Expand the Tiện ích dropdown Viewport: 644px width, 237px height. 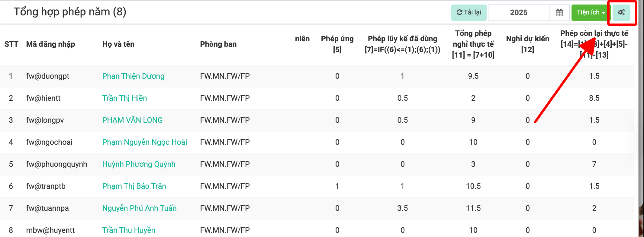click(591, 12)
